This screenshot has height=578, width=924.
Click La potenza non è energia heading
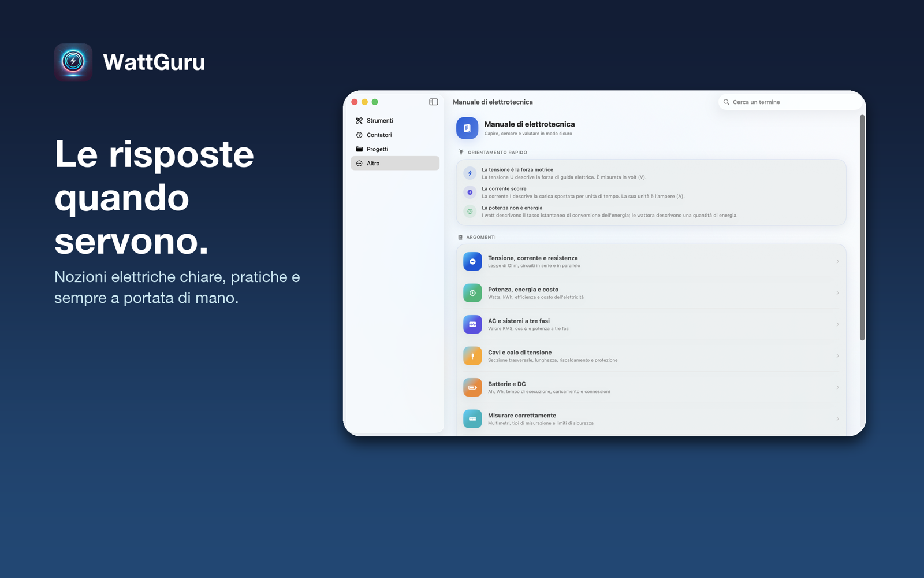click(512, 208)
